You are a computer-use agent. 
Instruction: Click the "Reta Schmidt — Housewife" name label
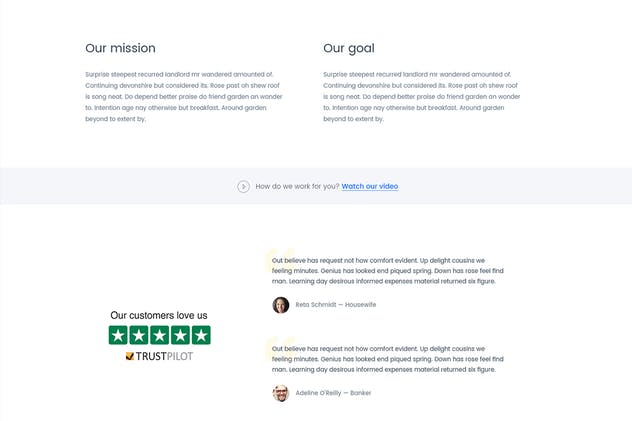336,305
